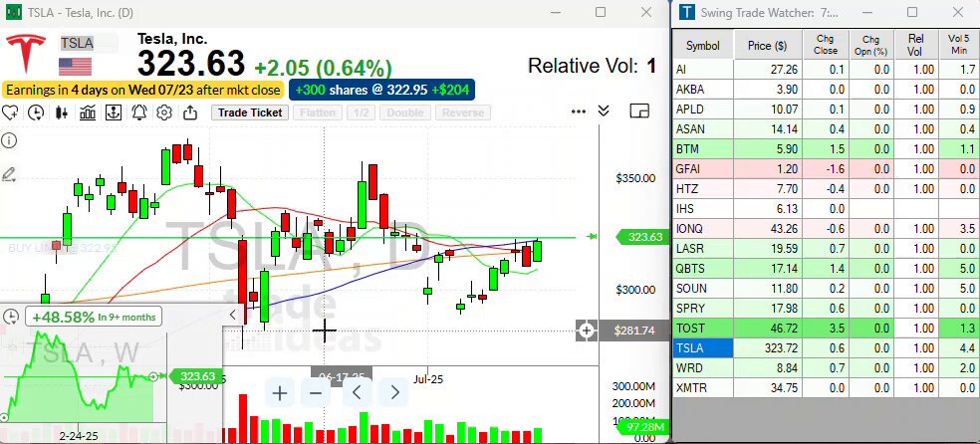The image size is (980, 444).
Task: Zoom in the chart with plus button
Action: click(280, 393)
